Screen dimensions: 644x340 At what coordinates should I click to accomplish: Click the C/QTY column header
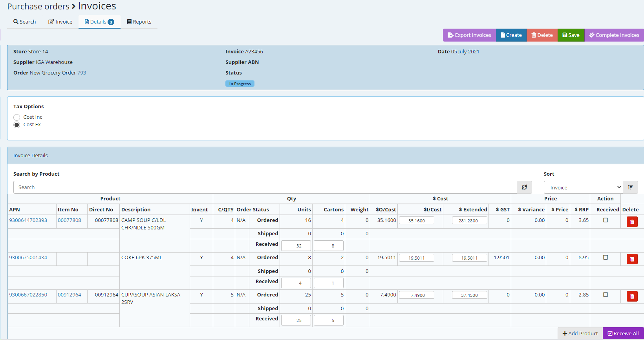226,209
